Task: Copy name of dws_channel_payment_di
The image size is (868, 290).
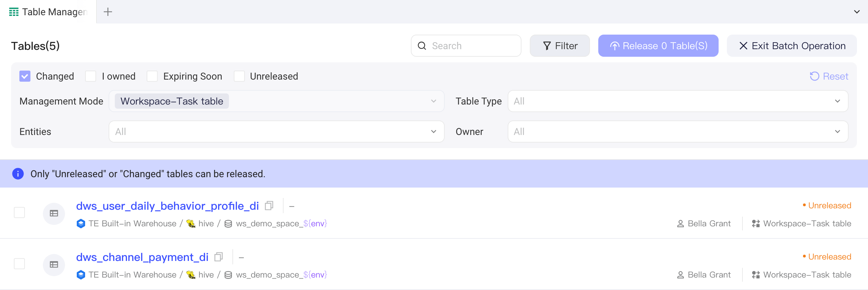Action: [x=219, y=257]
